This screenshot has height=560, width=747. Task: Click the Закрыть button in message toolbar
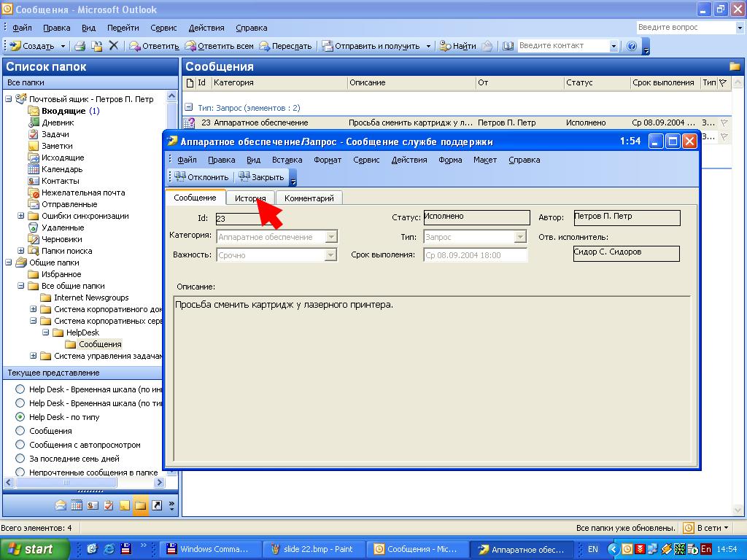pos(262,177)
